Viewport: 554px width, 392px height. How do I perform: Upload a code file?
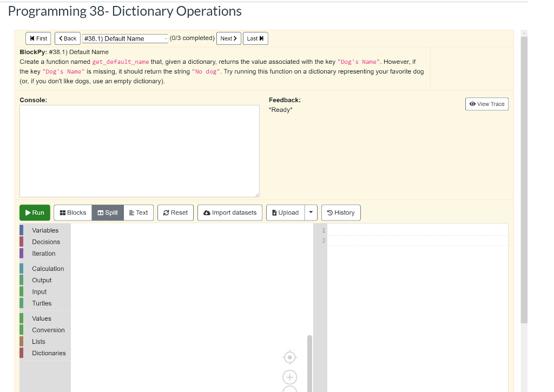(x=285, y=212)
